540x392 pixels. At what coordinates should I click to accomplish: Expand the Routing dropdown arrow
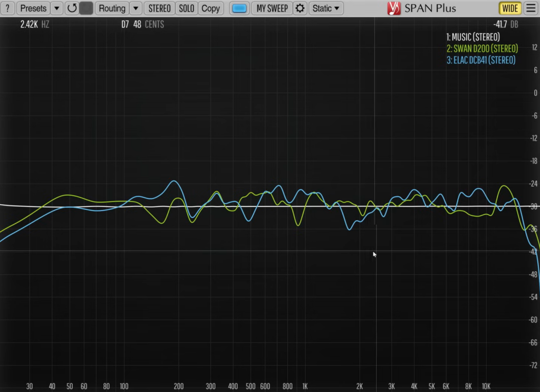pos(136,8)
